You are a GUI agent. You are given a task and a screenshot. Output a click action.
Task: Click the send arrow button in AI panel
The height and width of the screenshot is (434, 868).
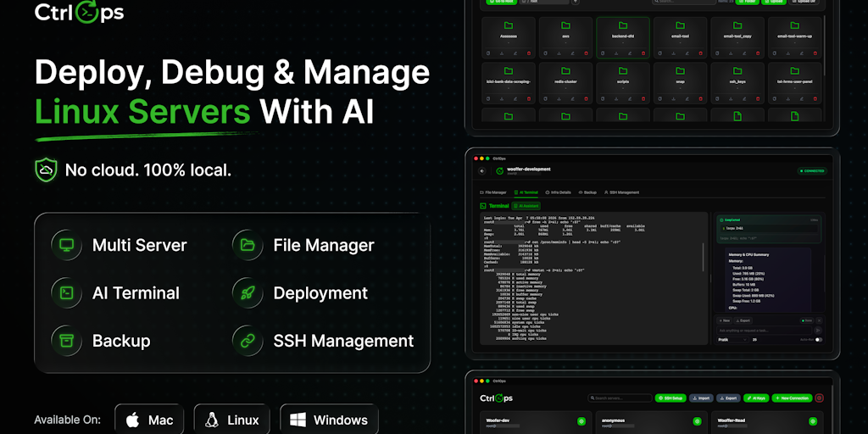(x=819, y=330)
